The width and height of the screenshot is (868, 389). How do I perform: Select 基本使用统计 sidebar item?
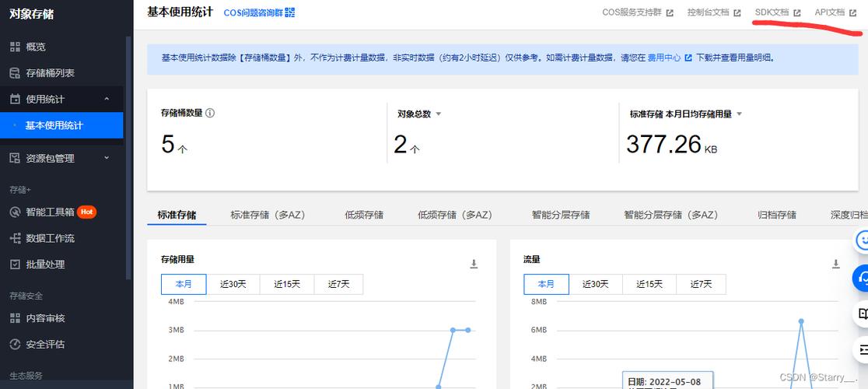pyautogui.click(x=61, y=125)
